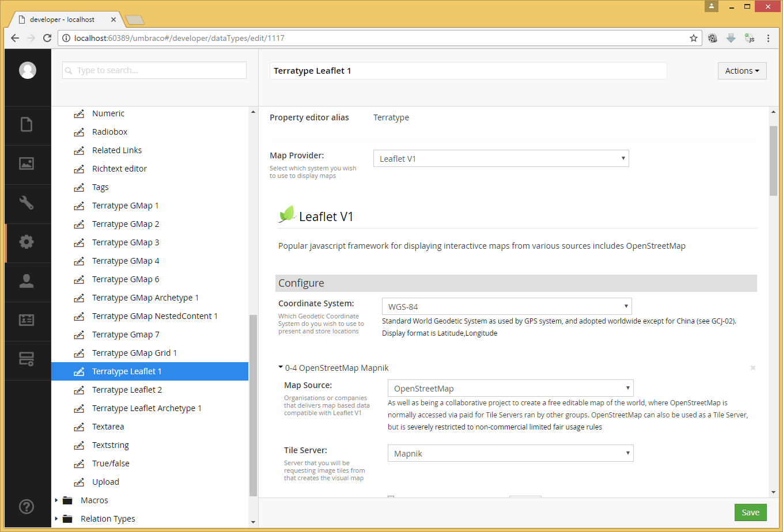Select highlighted Terratype Leaflet 1 row
The width and height of the screenshot is (783, 532).
(x=150, y=371)
